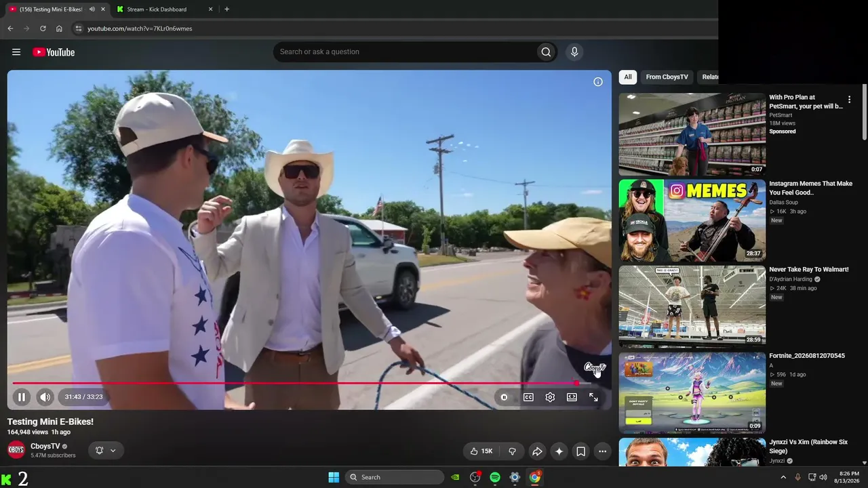Show hidden system tray icons chevron
The width and height of the screenshot is (868, 488).
[x=783, y=477]
